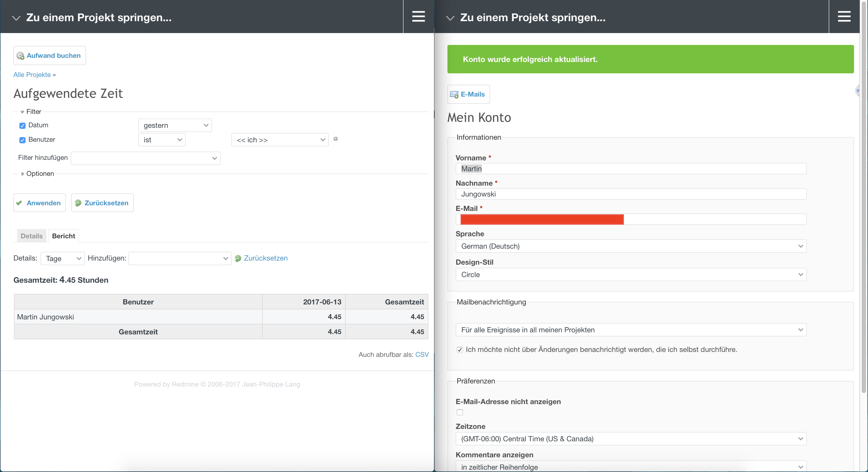Click the reset icon beside Hinzufügen dropdown
Screen dimensions: 868x472
[x=238, y=258]
